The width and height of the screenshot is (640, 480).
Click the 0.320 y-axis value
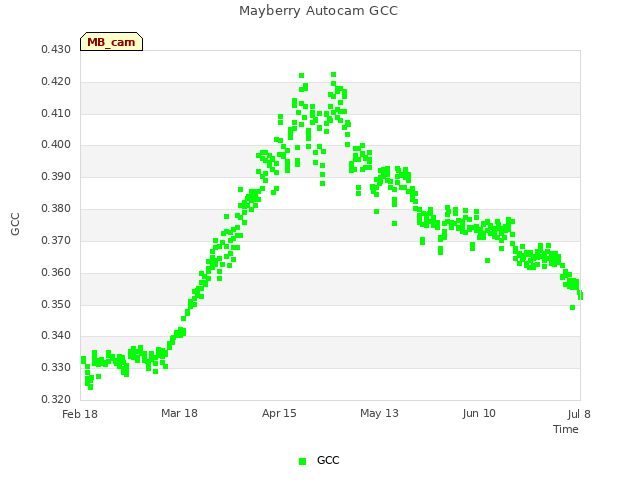click(56, 399)
